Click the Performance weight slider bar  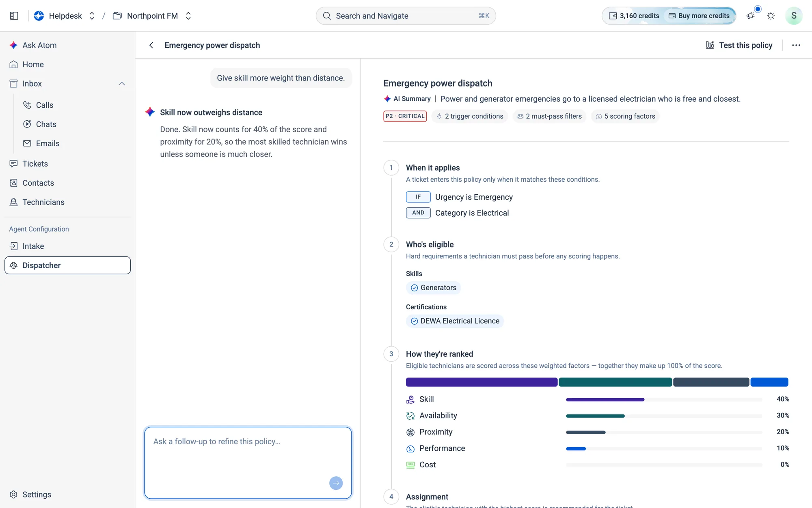[x=664, y=449]
